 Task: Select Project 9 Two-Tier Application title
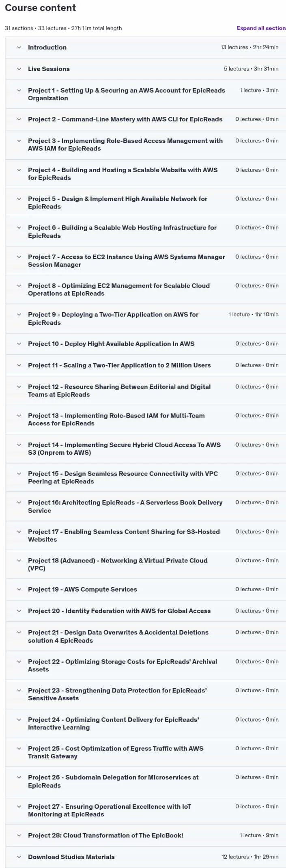pyautogui.click(x=113, y=319)
